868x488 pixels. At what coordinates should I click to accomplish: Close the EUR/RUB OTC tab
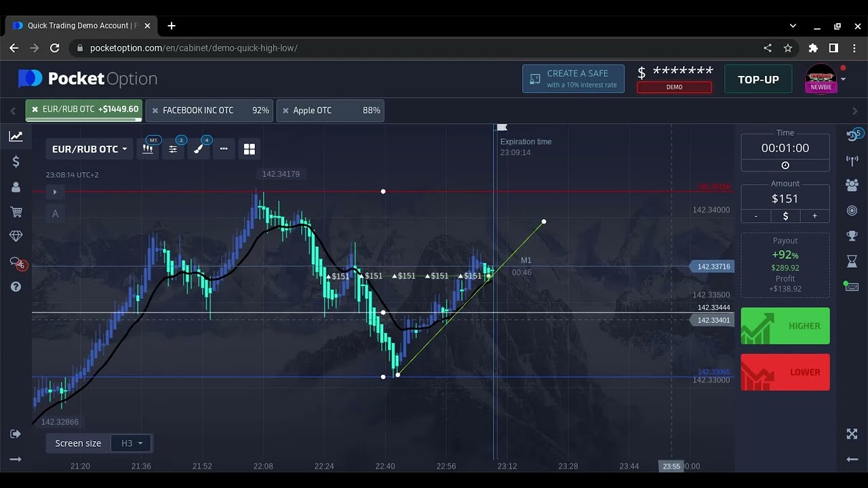click(x=35, y=109)
